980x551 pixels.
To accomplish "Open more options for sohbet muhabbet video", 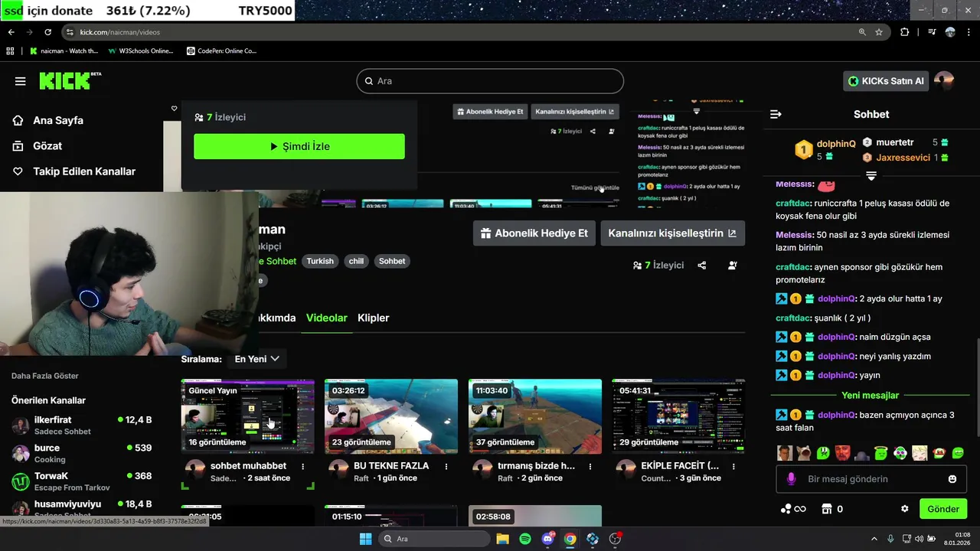I will point(303,466).
